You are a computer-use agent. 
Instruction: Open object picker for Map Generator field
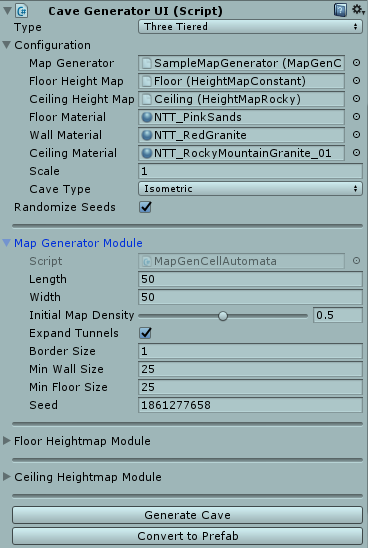point(356,63)
